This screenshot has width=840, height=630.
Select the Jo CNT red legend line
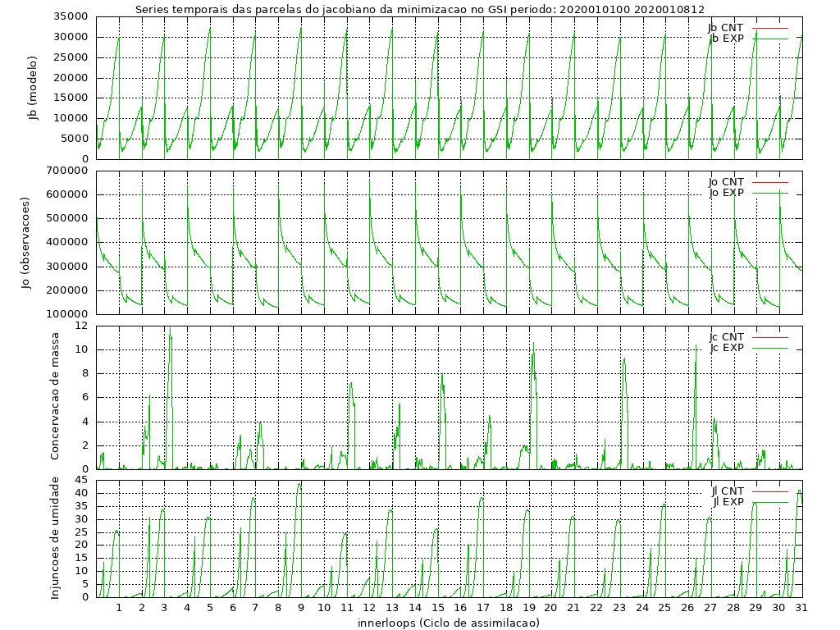click(x=769, y=181)
